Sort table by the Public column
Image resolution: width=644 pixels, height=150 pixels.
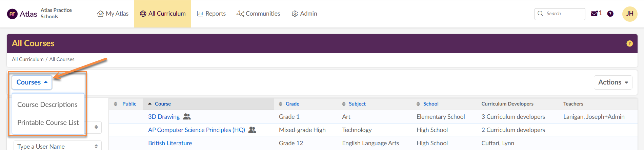click(x=129, y=104)
